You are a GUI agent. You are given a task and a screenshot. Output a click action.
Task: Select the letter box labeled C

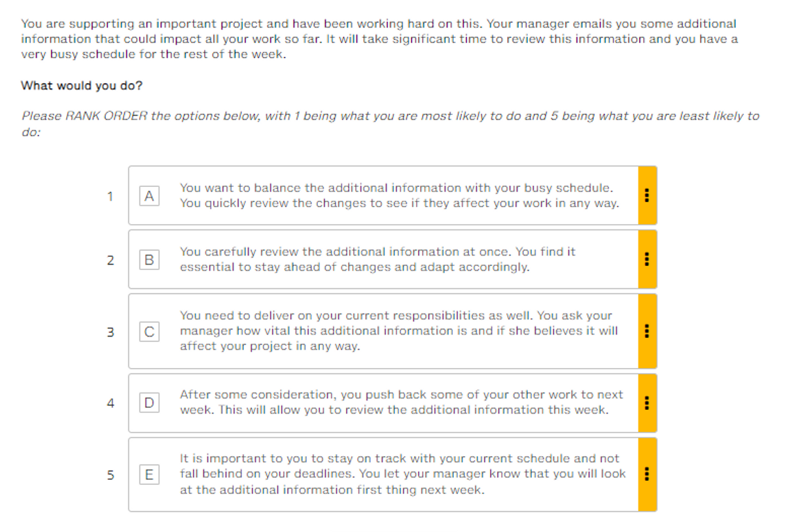point(148,331)
